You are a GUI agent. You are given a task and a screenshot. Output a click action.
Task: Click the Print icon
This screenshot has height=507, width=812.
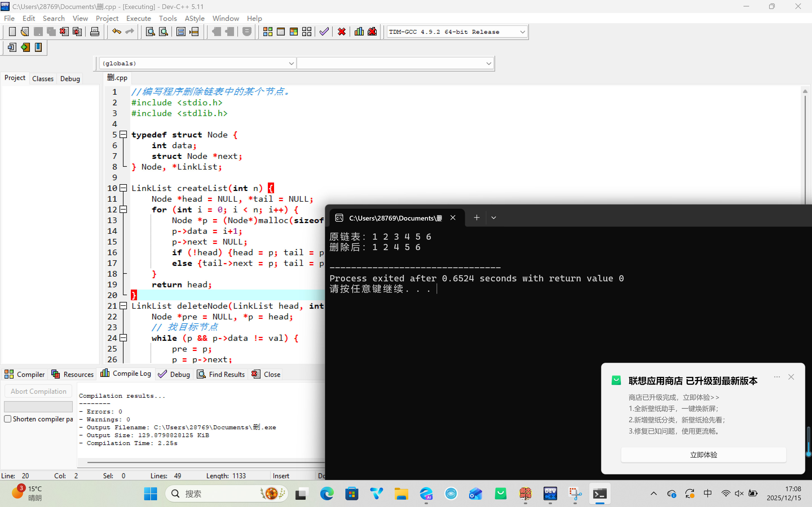coord(95,32)
